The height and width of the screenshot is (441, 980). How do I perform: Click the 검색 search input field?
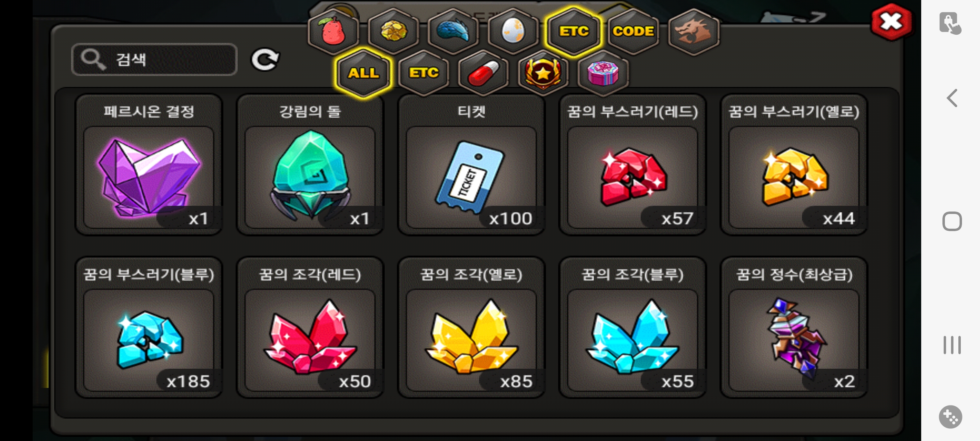click(x=154, y=60)
